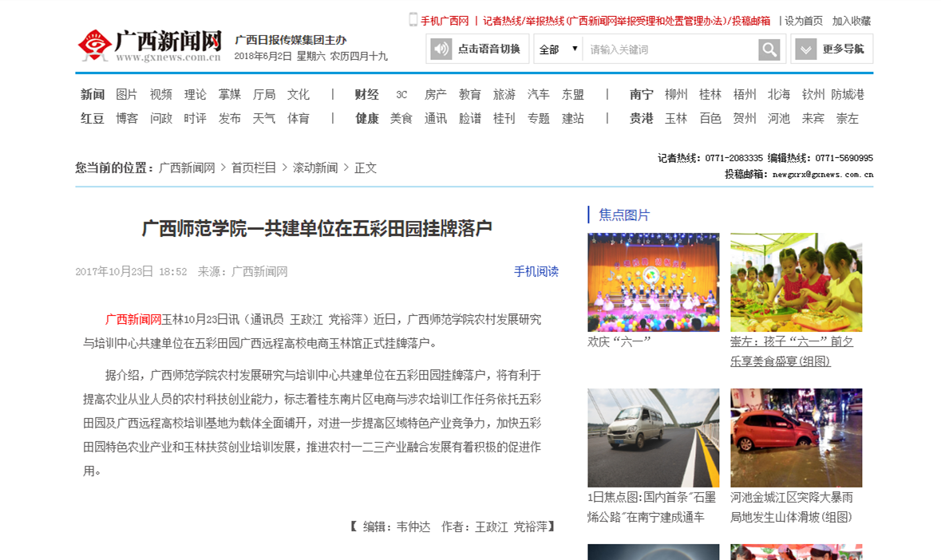
Task: Click the down-arrow icon beside 更多导航
Action: (x=806, y=49)
